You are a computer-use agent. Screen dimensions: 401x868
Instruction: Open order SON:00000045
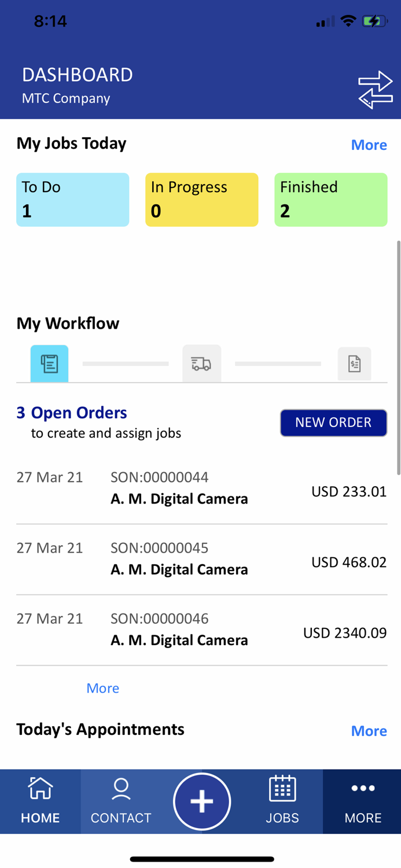tap(201, 560)
